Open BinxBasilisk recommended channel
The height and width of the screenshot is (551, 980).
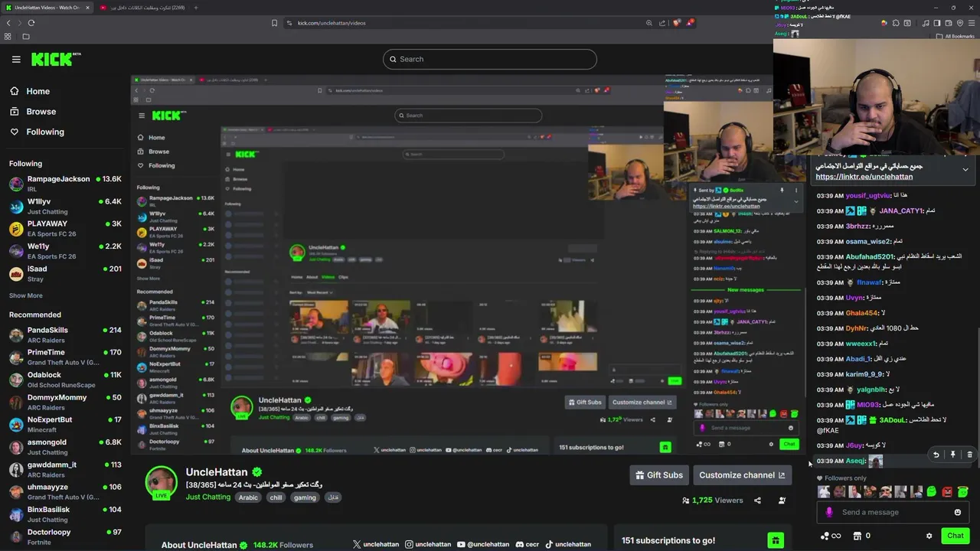pos(65,514)
